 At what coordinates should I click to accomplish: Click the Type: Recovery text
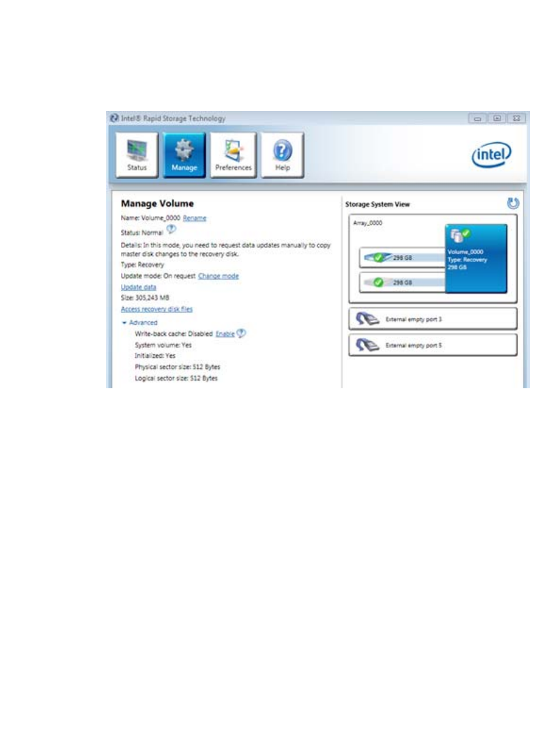[143, 265]
